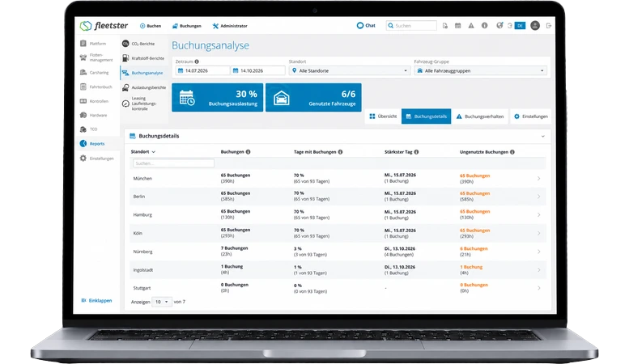Viewport: 629px width, 364px height.
Task: Click the Buchungen column info icon
Action: (248, 152)
